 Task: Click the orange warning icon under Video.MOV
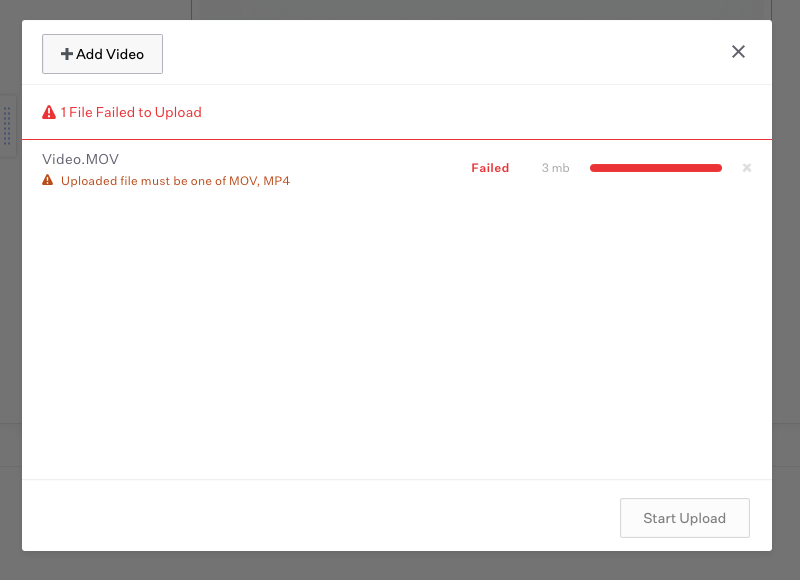(47, 180)
